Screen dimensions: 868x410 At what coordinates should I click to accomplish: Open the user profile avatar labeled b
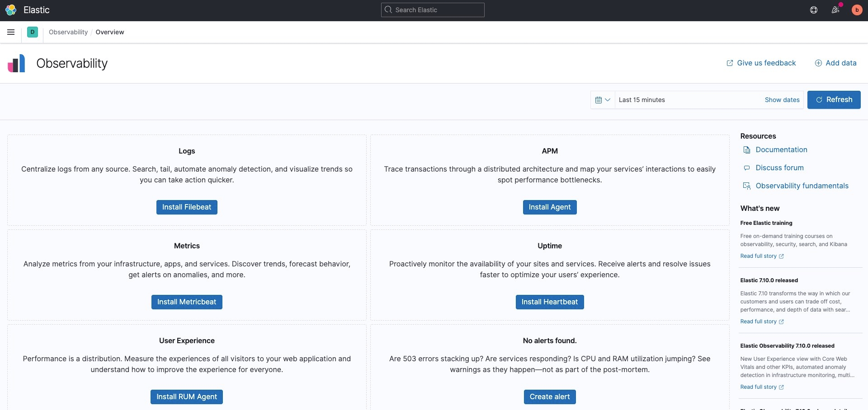[857, 9]
